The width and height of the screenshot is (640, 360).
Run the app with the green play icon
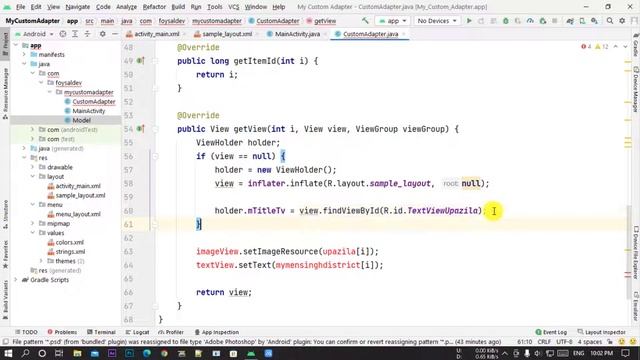(469, 20)
